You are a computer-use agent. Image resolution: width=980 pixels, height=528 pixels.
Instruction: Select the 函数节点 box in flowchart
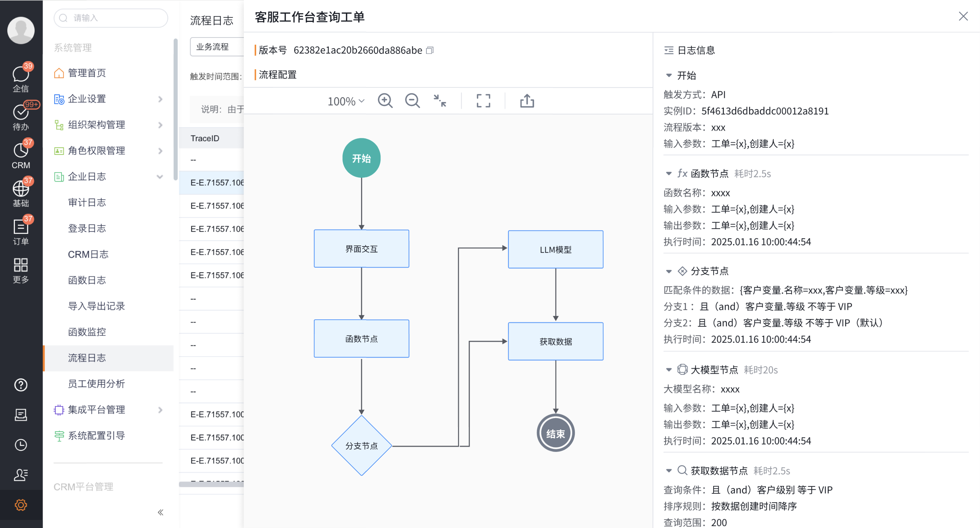361,339
